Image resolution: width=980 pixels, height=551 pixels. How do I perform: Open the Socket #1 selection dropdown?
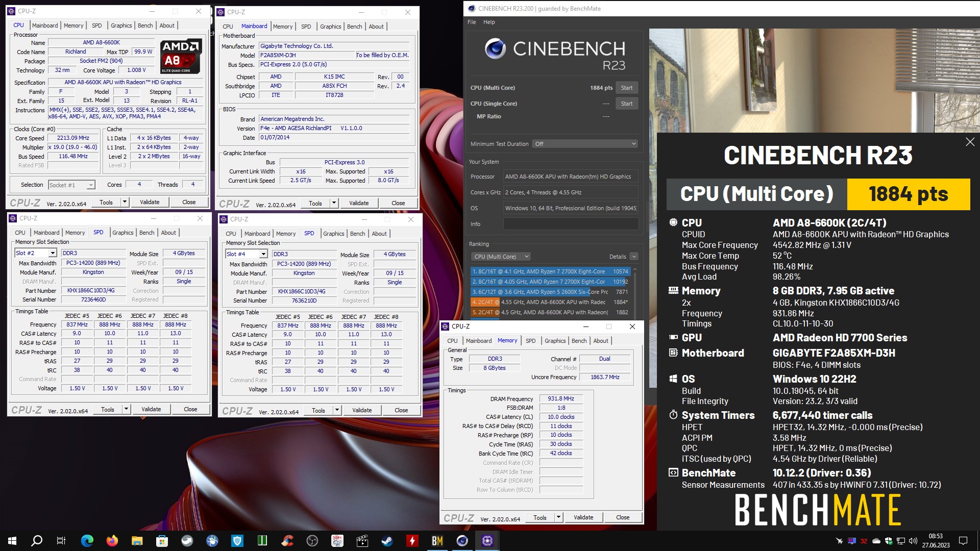(91, 185)
